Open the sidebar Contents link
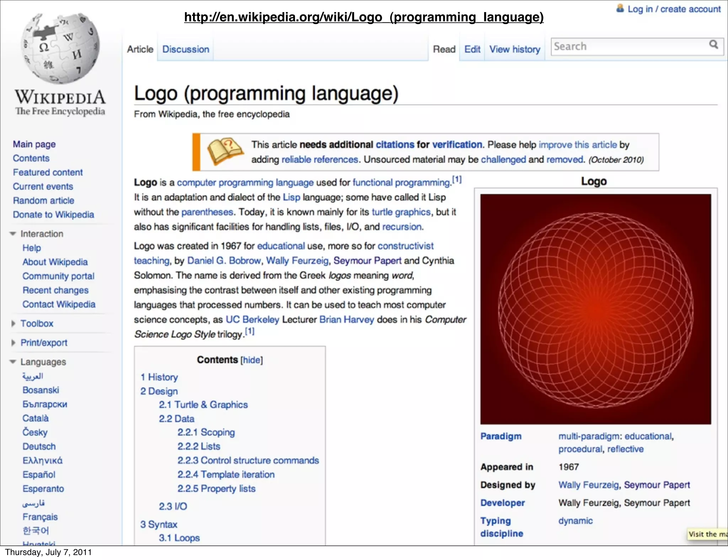 point(31,158)
